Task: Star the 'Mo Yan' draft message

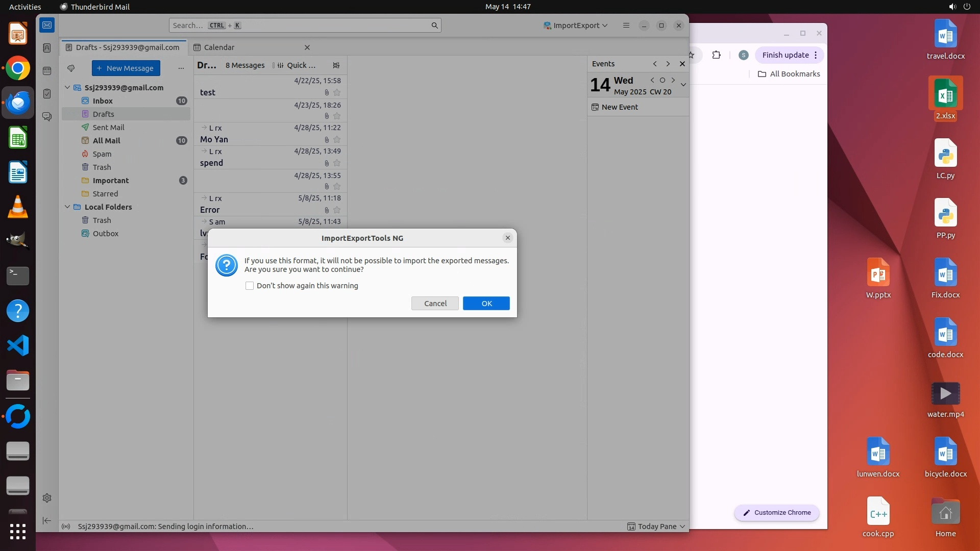Action: [337, 139]
